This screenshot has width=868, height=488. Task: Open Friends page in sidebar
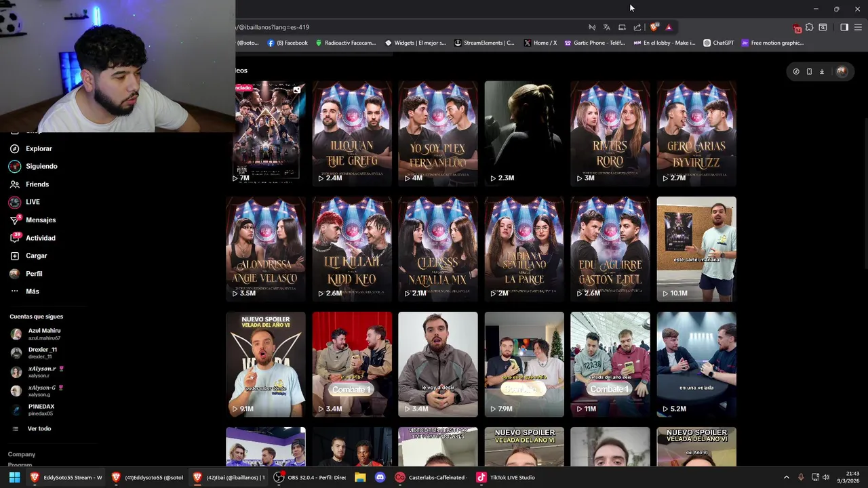pos(29,184)
